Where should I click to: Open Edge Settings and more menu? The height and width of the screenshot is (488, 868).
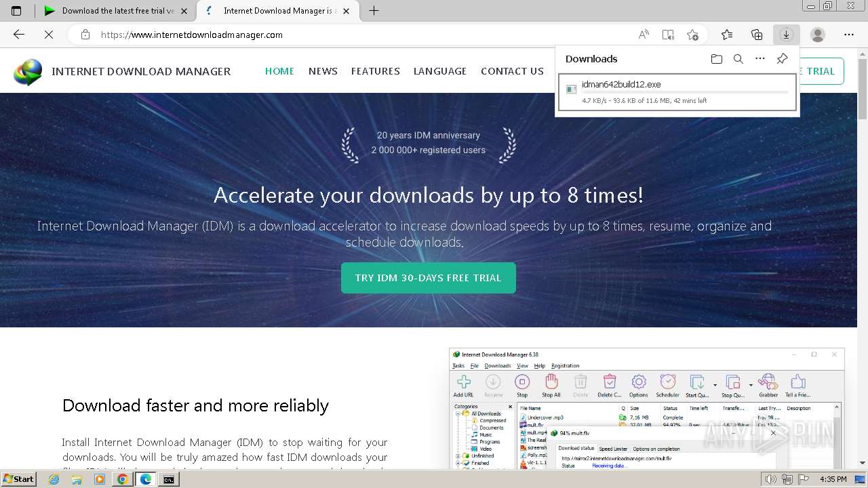coord(849,35)
